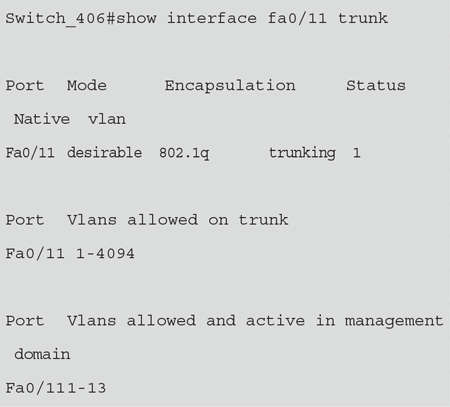Screen dimensions: 450x407
Task: Click native vlan value '1'
Action: pyautogui.click(x=357, y=153)
